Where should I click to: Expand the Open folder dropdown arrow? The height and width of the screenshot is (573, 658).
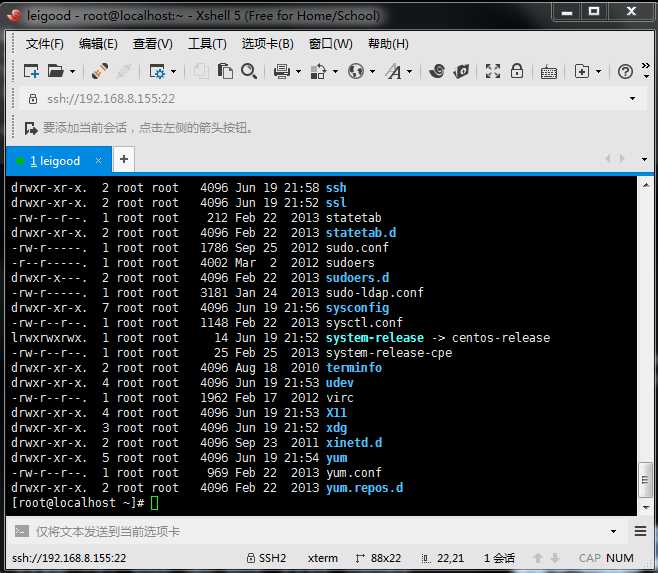click(72, 72)
